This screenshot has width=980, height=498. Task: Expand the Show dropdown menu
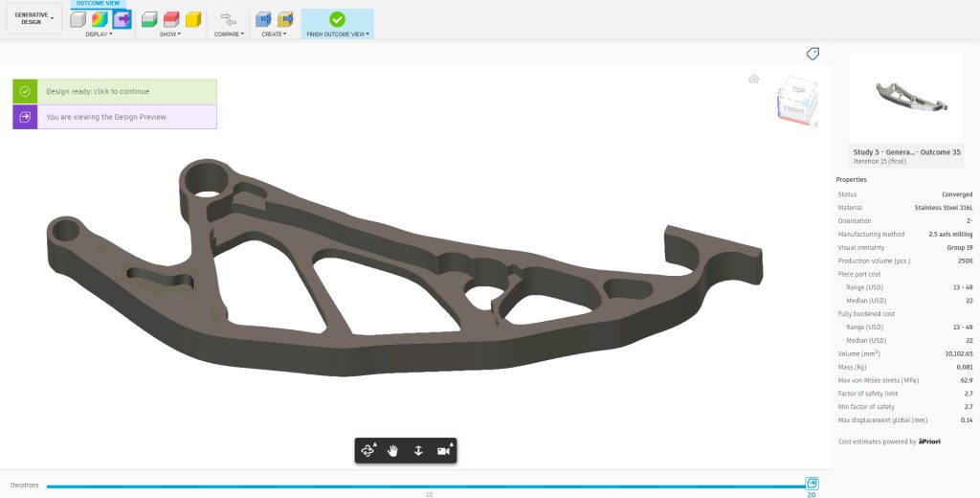pyautogui.click(x=170, y=34)
